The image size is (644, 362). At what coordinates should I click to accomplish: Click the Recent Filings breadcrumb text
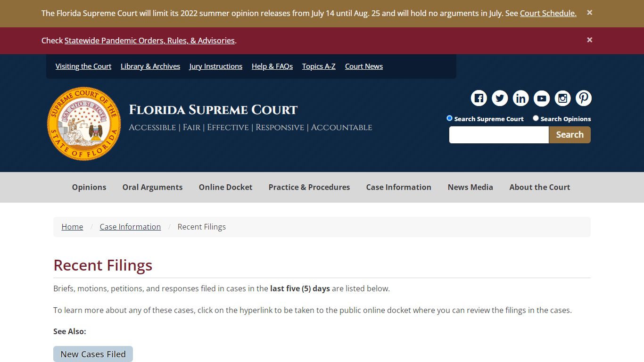pos(202,227)
